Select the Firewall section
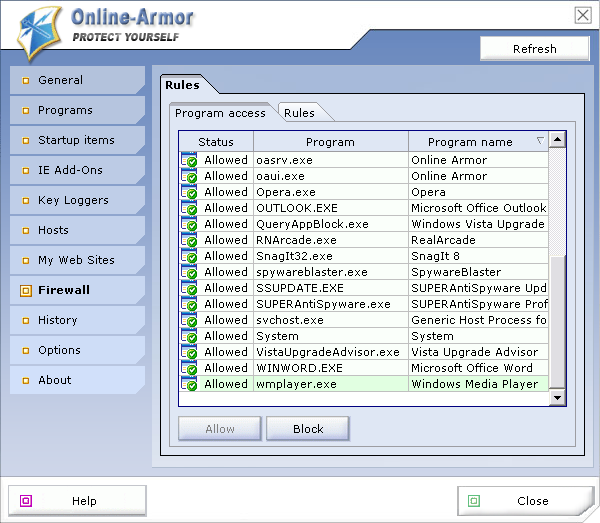This screenshot has height=523, width=600. [77, 290]
